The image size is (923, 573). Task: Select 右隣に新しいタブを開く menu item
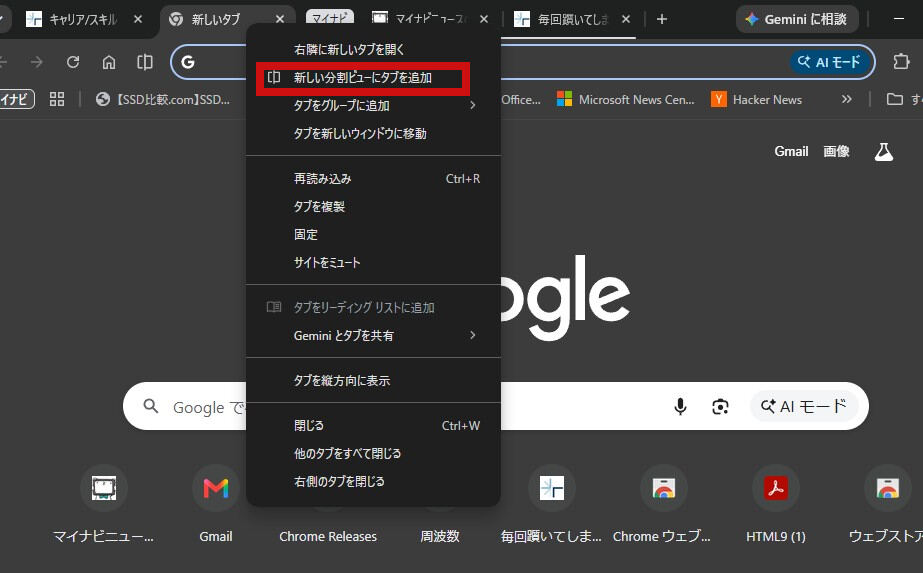373,49
